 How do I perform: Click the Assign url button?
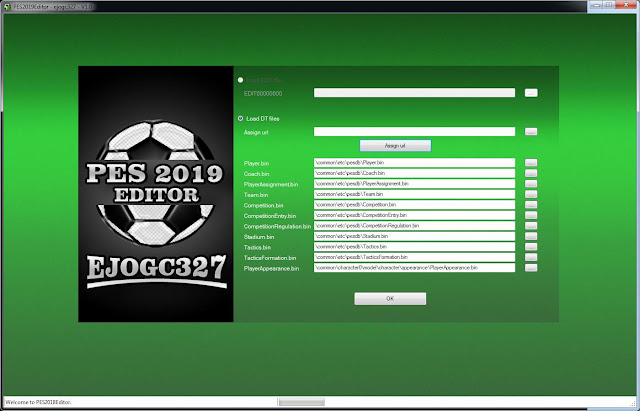(395, 146)
